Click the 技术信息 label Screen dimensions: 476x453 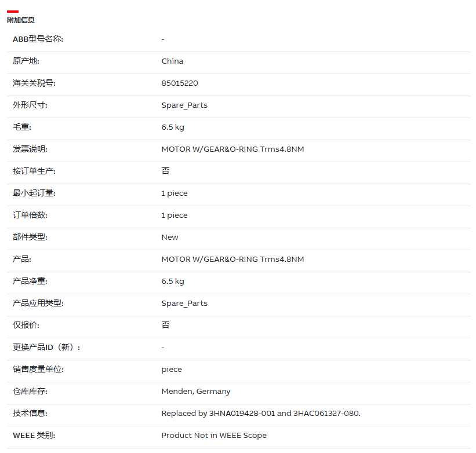click(x=30, y=413)
